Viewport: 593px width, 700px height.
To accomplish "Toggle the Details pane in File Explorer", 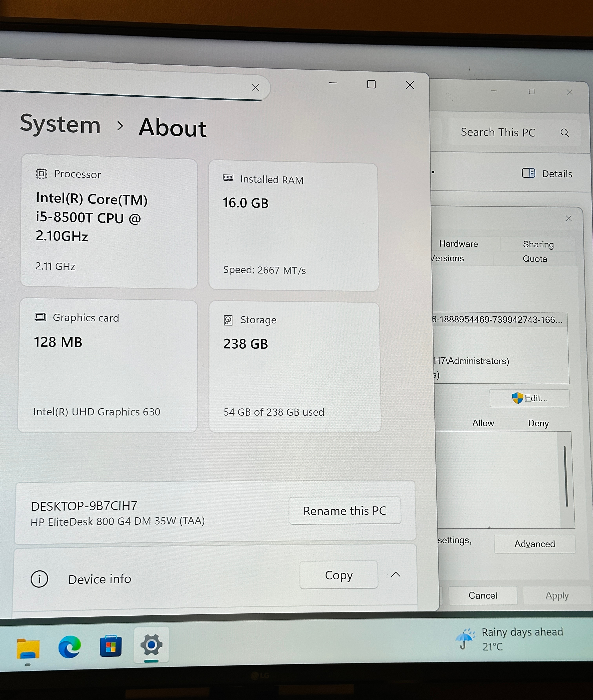I will (547, 173).
